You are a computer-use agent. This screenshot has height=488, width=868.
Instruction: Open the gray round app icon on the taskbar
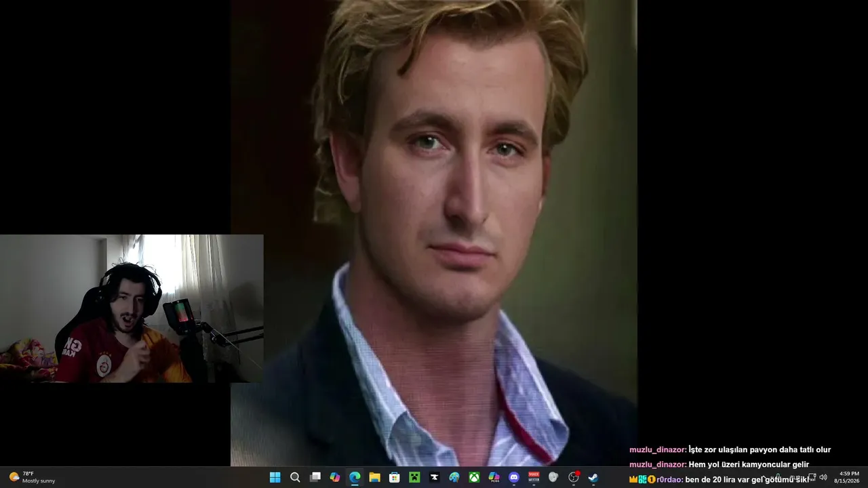[553, 477]
